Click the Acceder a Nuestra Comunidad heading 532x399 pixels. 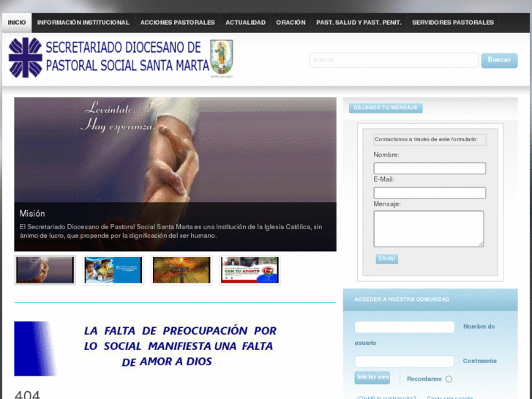pyautogui.click(x=402, y=299)
